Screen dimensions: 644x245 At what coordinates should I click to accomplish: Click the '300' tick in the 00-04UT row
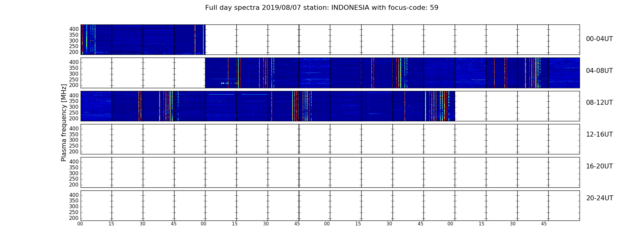[74, 41]
